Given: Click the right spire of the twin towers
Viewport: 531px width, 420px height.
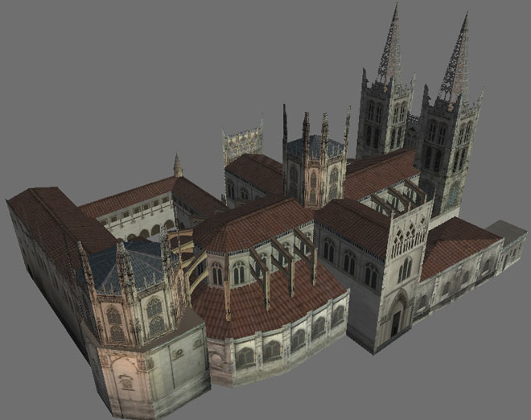Looking at the screenshot, I should [x=458, y=60].
